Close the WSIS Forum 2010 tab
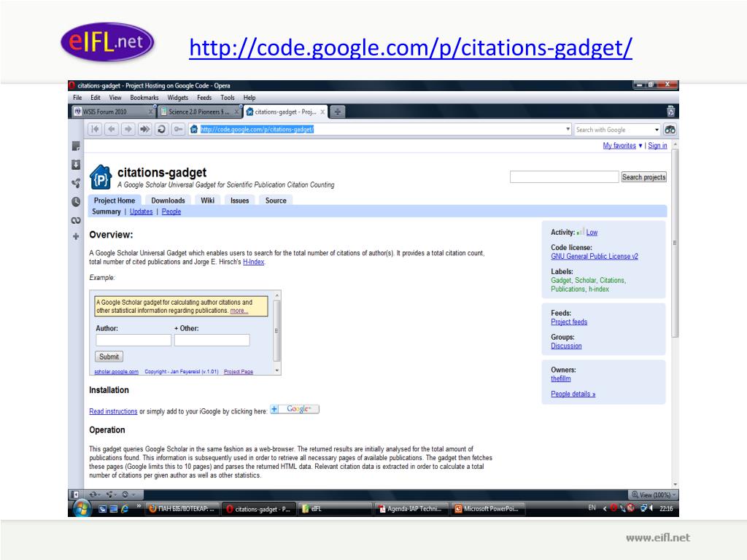The image size is (747, 560). click(150, 112)
